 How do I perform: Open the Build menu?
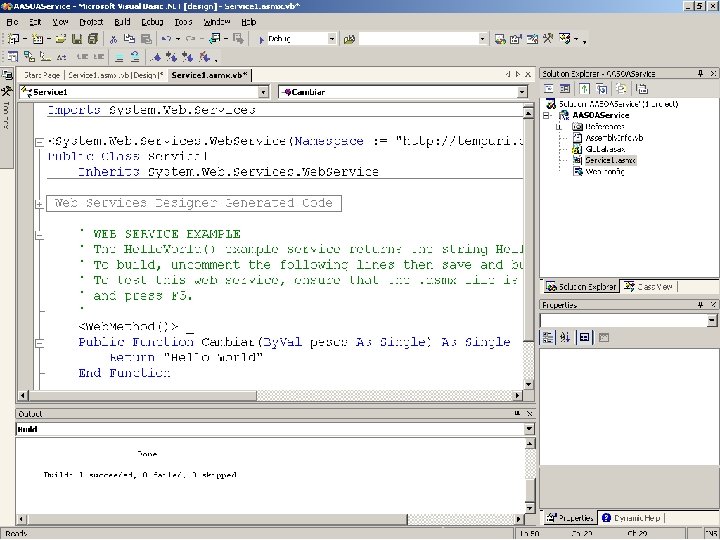click(x=122, y=22)
